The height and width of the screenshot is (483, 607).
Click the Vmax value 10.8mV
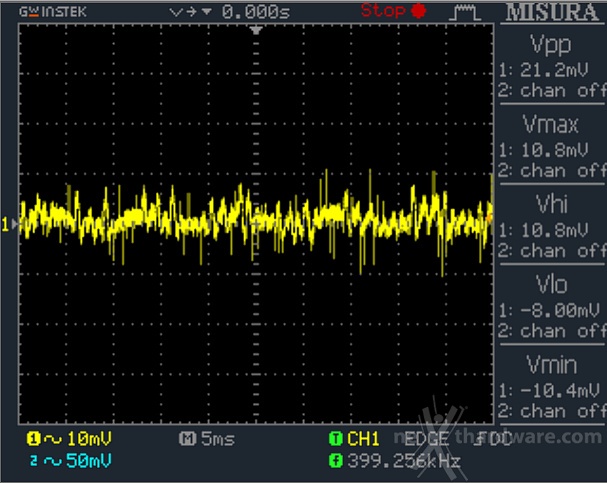pyautogui.click(x=554, y=150)
